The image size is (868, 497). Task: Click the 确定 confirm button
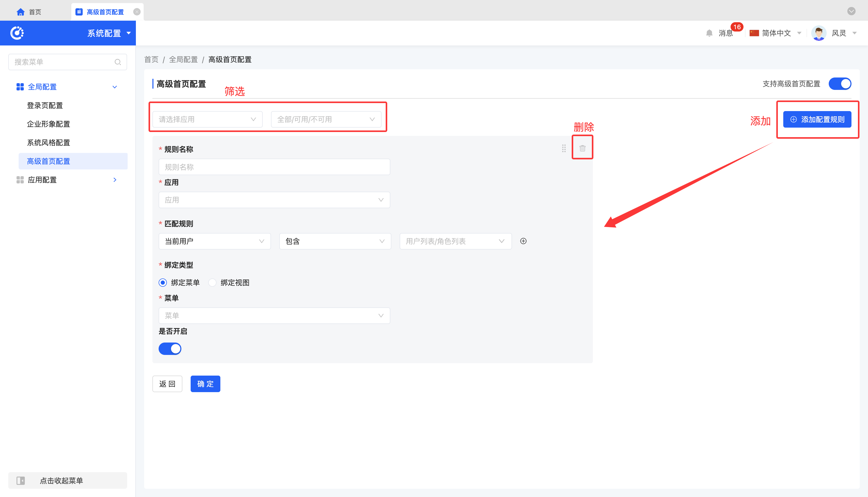click(x=205, y=384)
